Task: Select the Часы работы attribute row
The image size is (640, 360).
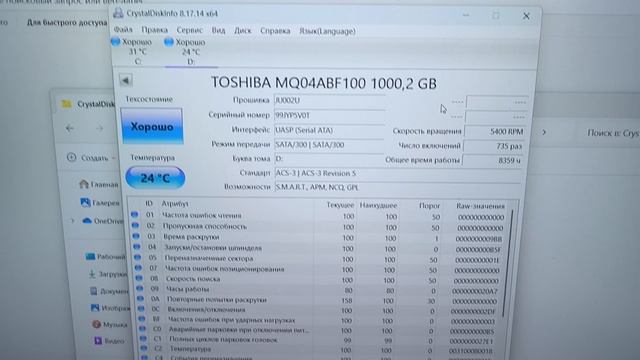Action: click(320, 289)
